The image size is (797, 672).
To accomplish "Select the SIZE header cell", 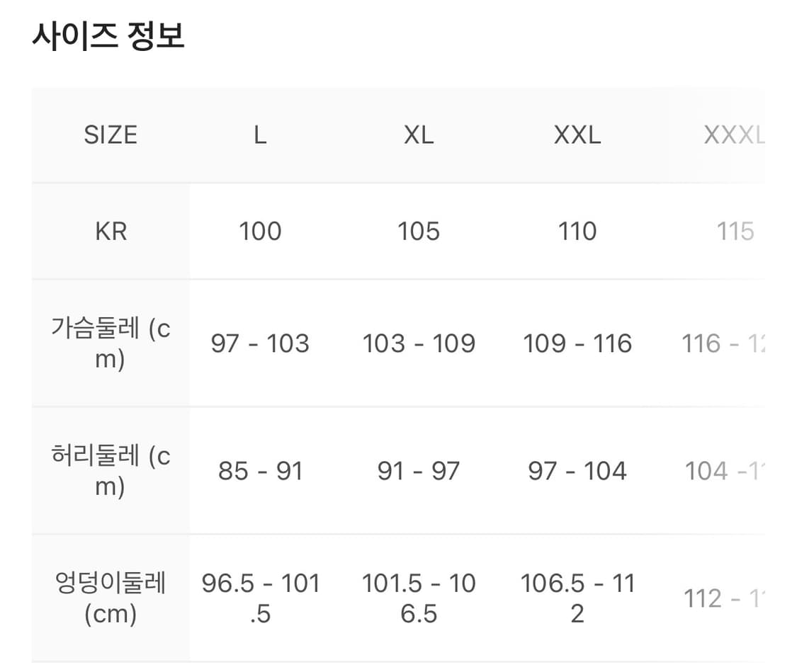I will tap(111, 135).
